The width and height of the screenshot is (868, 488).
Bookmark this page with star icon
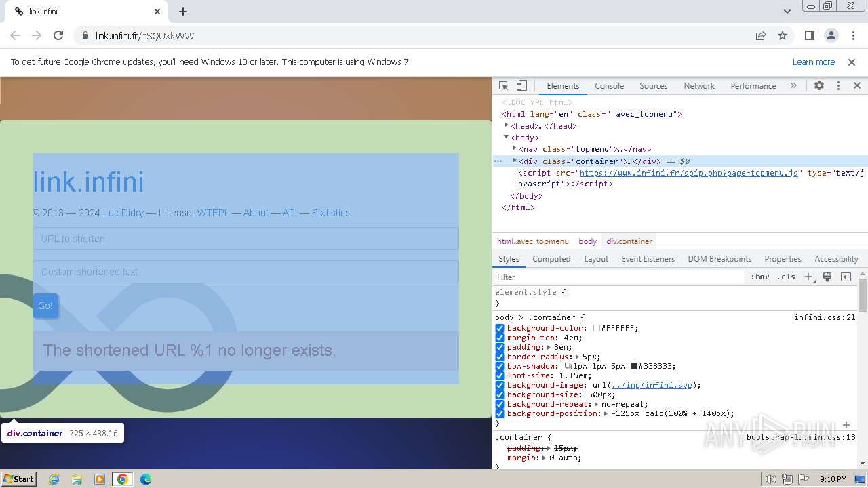(x=783, y=35)
